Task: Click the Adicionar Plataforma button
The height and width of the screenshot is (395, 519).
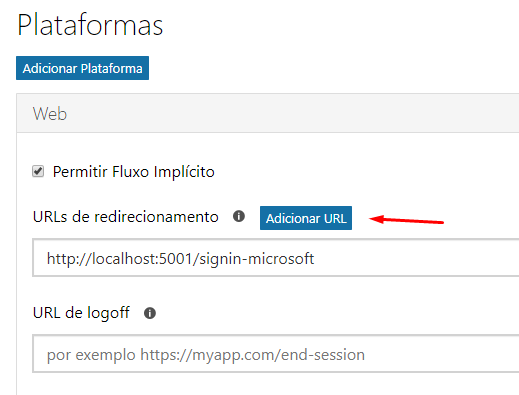Action: tap(82, 68)
